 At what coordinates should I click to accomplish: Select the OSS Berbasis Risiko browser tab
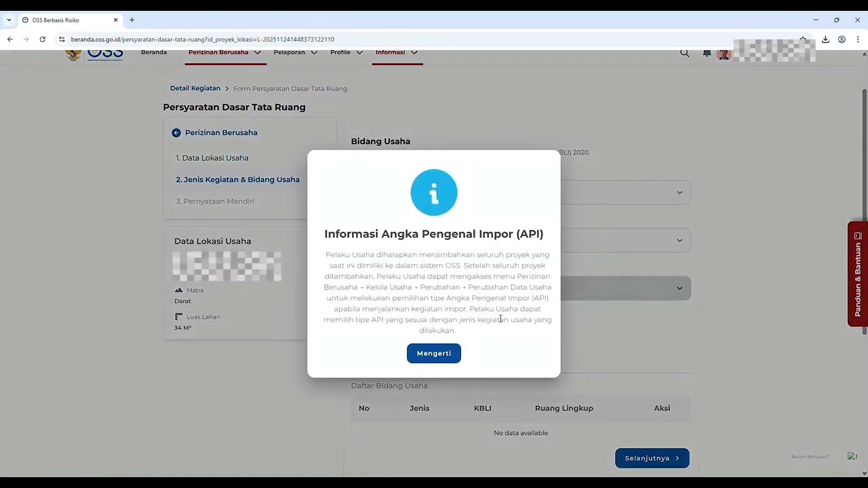70,20
